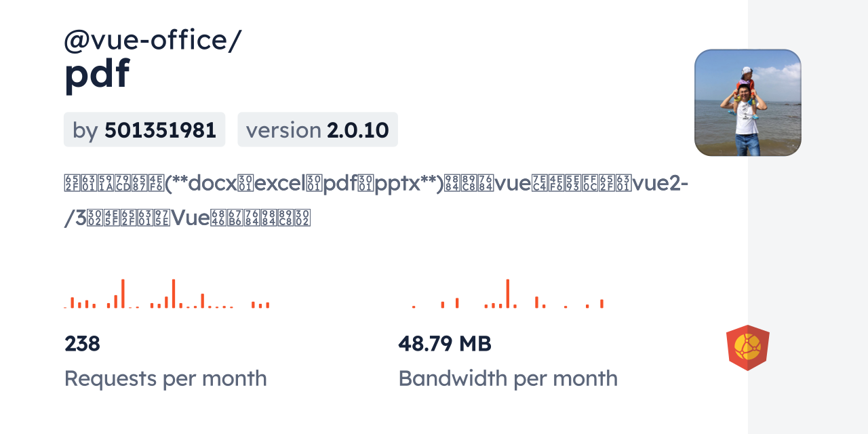Click the requests sparkline chart

pos(167,294)
